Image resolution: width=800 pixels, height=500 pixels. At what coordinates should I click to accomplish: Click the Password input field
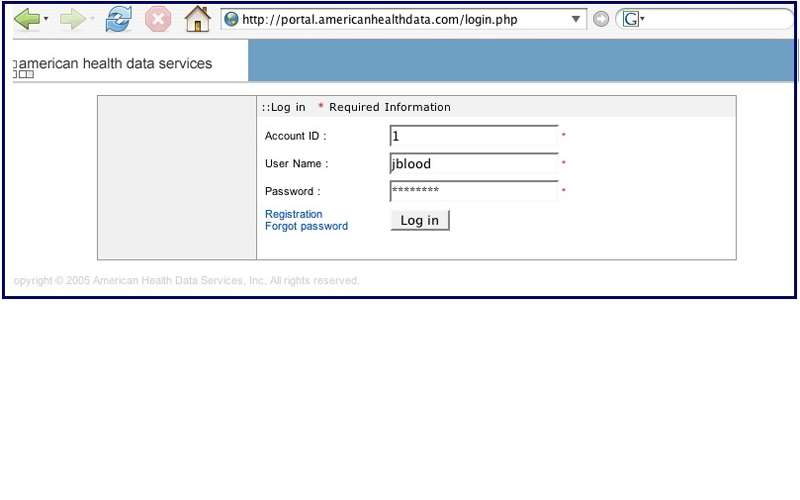[x=474, y=191]
